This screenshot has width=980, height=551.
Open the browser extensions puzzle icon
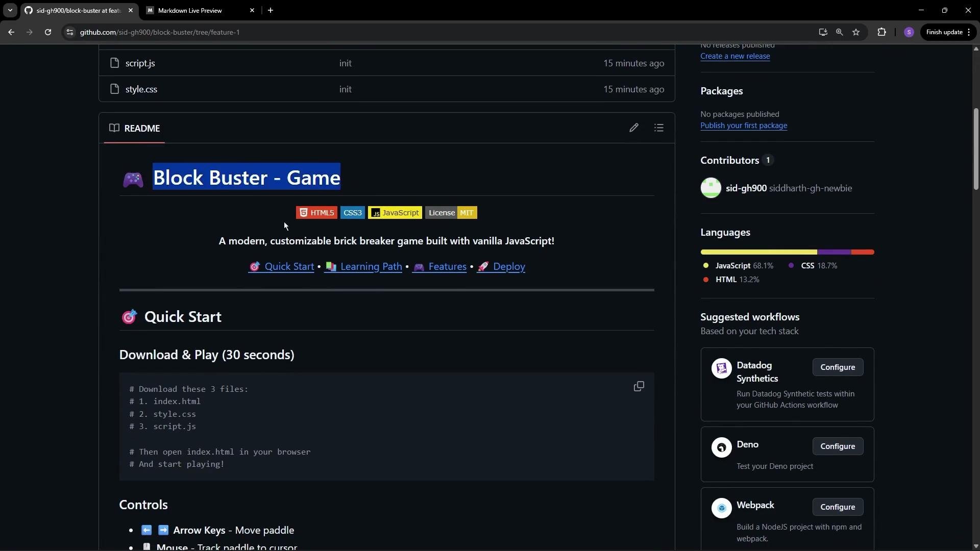(x=881, y=32)
